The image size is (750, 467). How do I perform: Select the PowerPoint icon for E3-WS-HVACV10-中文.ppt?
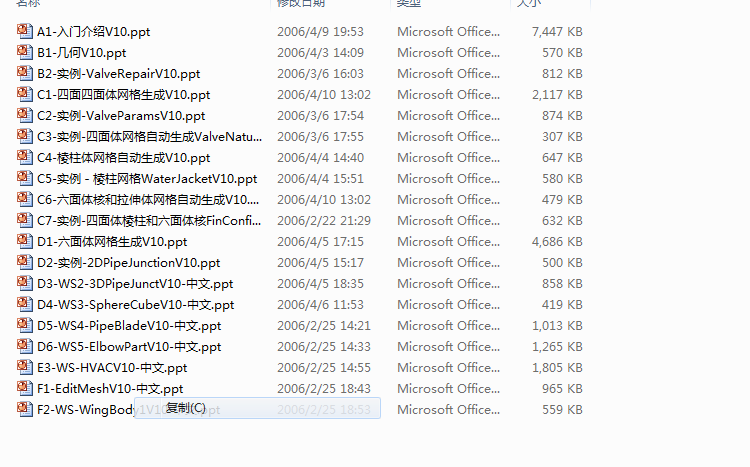[x=25, y=367]
